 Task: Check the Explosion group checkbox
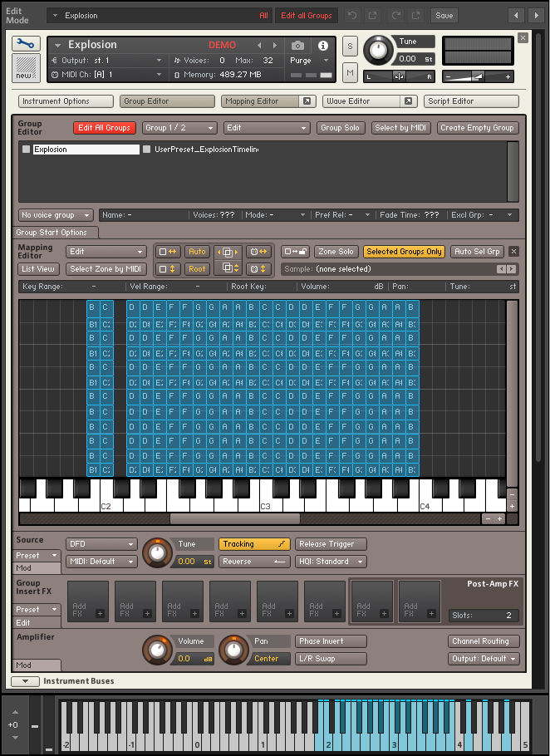point(27,150)
